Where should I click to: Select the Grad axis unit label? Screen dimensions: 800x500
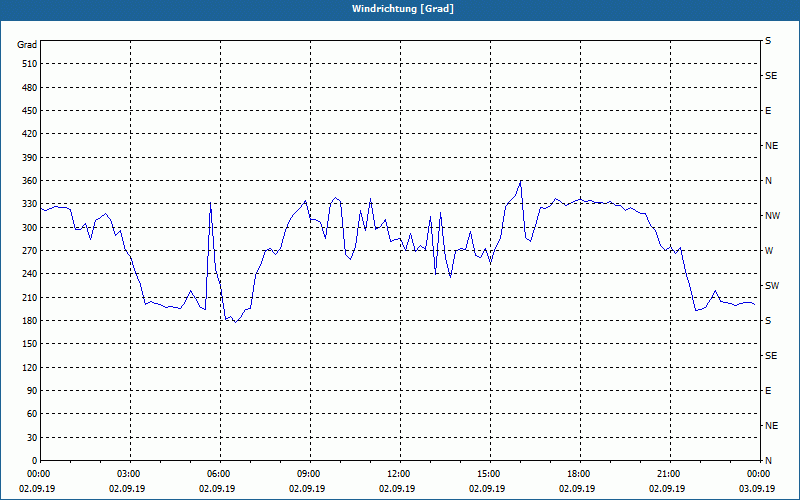pyautogui.click(x=27, y=45)
